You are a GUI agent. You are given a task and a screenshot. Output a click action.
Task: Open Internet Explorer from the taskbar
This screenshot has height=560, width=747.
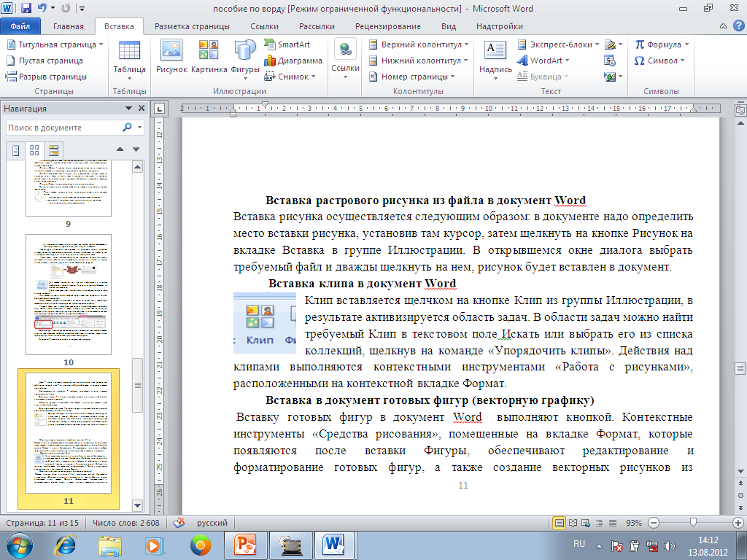[x=66, y=545]
